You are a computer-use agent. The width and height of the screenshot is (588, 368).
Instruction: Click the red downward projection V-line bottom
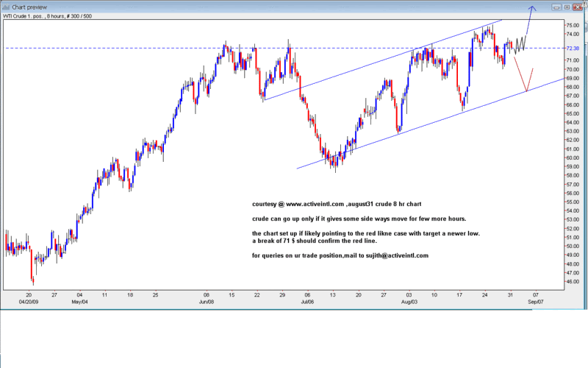[x=527, y=91]
